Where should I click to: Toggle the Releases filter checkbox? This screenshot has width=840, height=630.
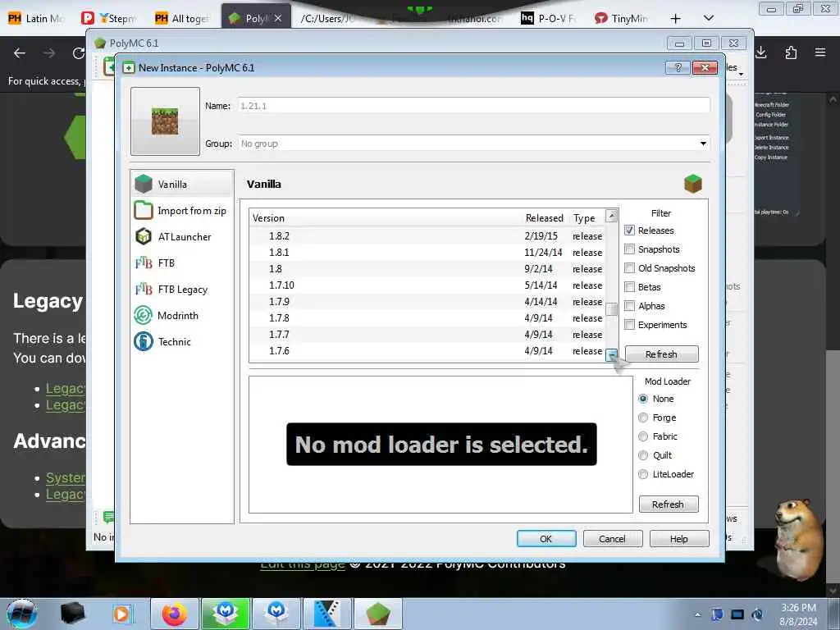coord(629,231)
